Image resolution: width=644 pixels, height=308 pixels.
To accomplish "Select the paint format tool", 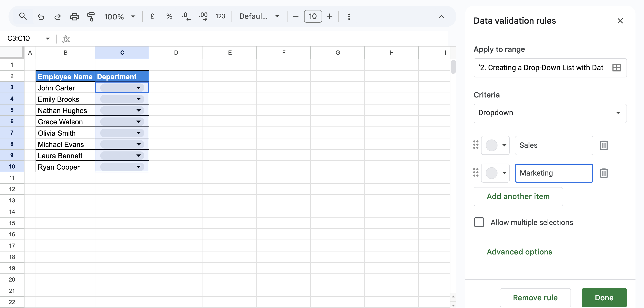I will (91, 17).
